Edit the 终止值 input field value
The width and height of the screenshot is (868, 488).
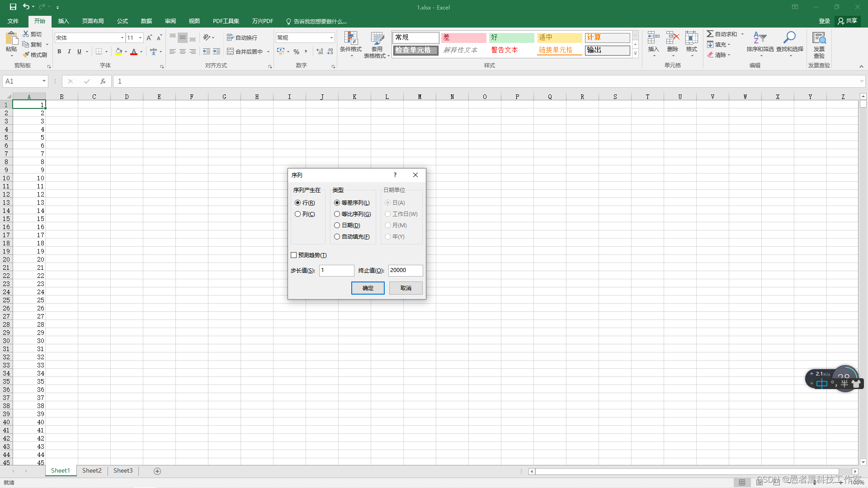pyautogui.click(x=405, y=270)
